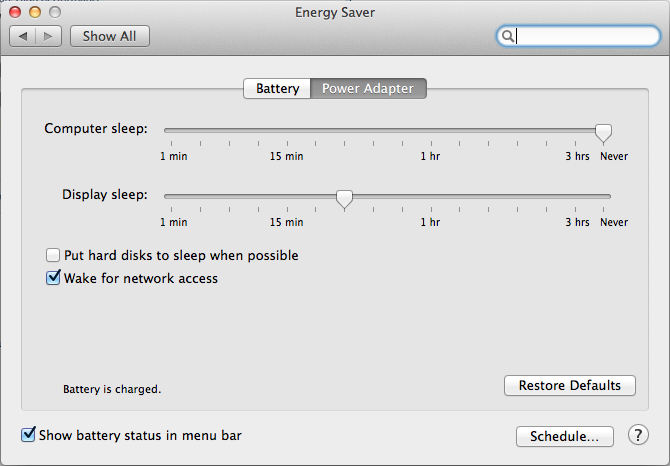Image resolution: width=670 pixels, height=466 pixels.
Task: Click the back navigation arrow
Action: click(23, 36)
